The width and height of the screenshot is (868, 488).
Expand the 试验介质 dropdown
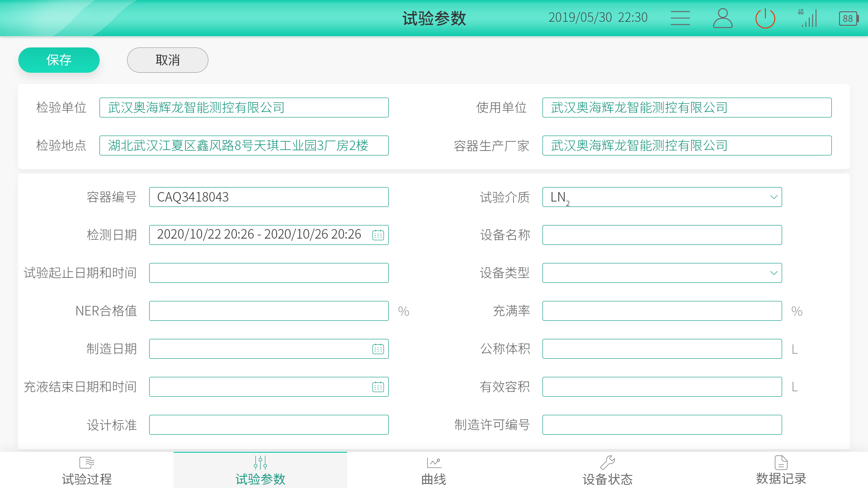(x=774, y=197)
